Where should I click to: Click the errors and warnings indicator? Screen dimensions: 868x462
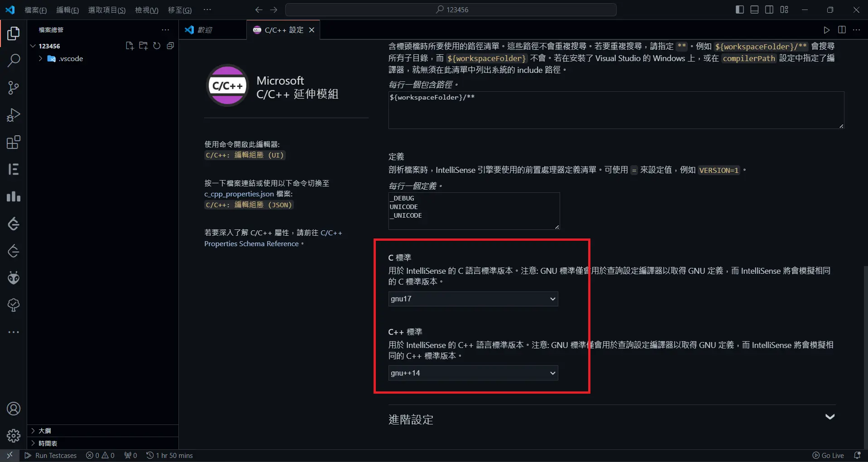tap(100, 455)
